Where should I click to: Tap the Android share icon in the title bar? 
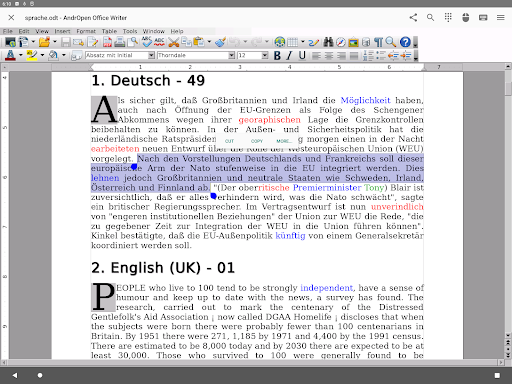(413, 18)
